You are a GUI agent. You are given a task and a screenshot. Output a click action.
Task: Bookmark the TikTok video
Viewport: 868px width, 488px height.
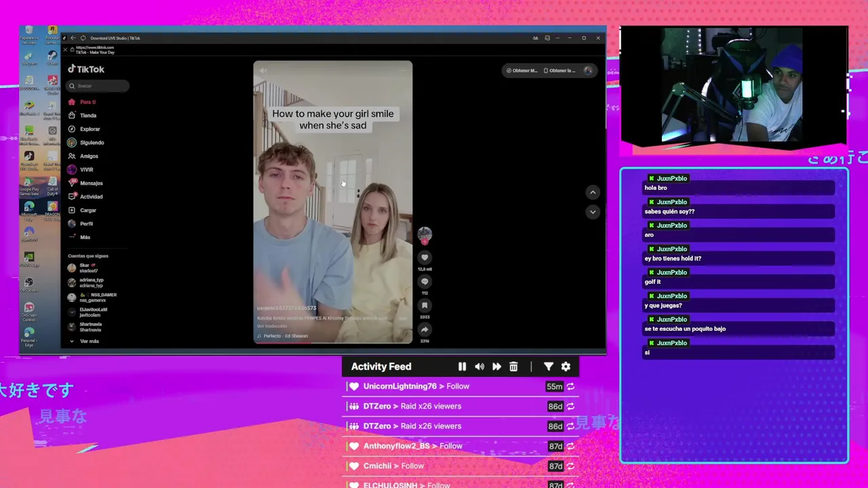(x=425, y=306)
